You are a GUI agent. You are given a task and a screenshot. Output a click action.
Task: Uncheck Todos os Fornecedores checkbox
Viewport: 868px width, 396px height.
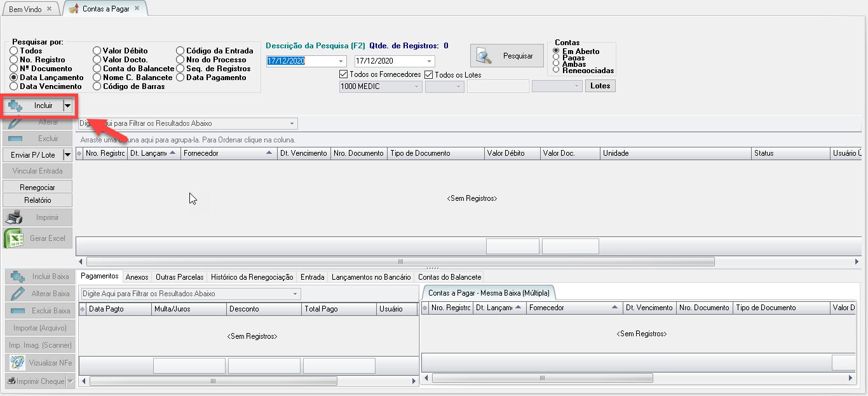tap(344, 74)
